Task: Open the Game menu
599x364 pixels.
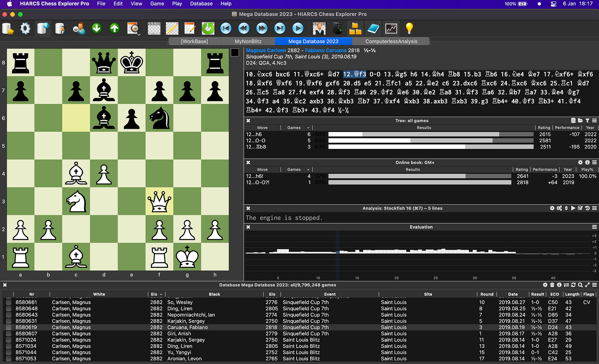Action: [157, 4]
